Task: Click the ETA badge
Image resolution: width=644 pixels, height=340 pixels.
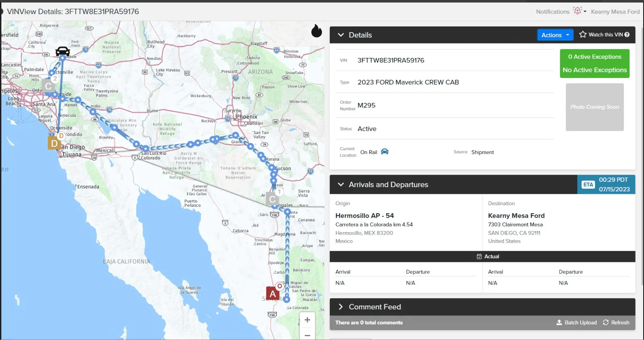Action: 588,184
